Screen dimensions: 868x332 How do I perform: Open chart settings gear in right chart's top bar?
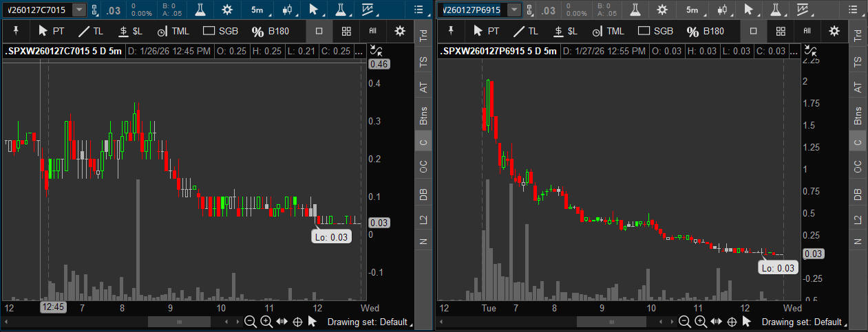[661, 10]
